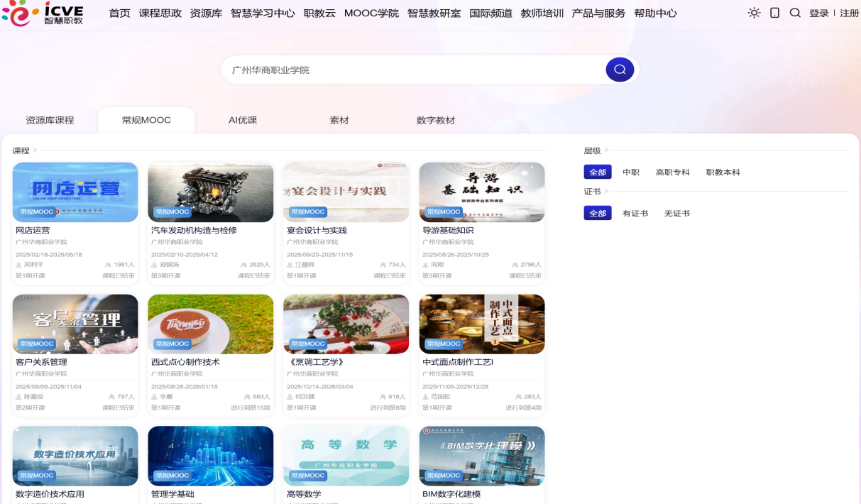
Task: Switch to the 资源库课程 tab
Action: pos(50,120)
